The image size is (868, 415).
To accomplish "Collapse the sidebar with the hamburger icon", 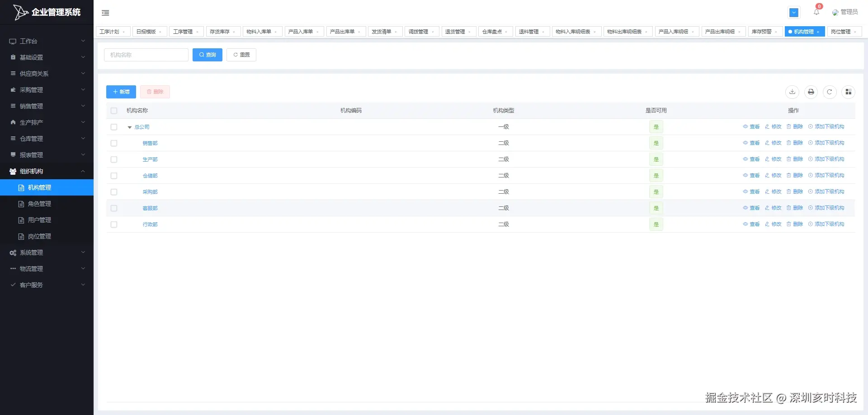I will point(105,13).
